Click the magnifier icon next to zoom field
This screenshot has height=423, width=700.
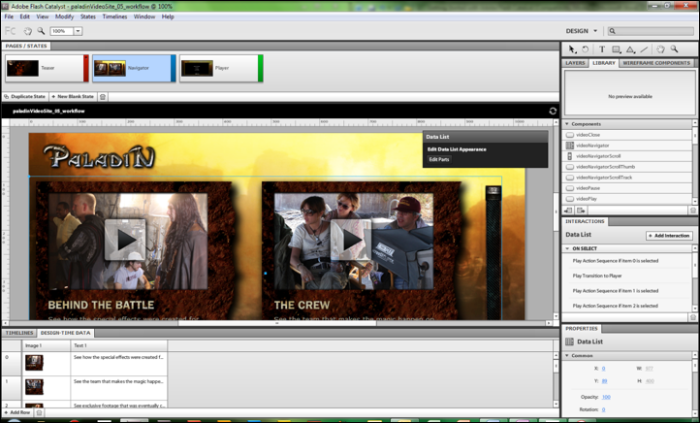coord(41,31)
